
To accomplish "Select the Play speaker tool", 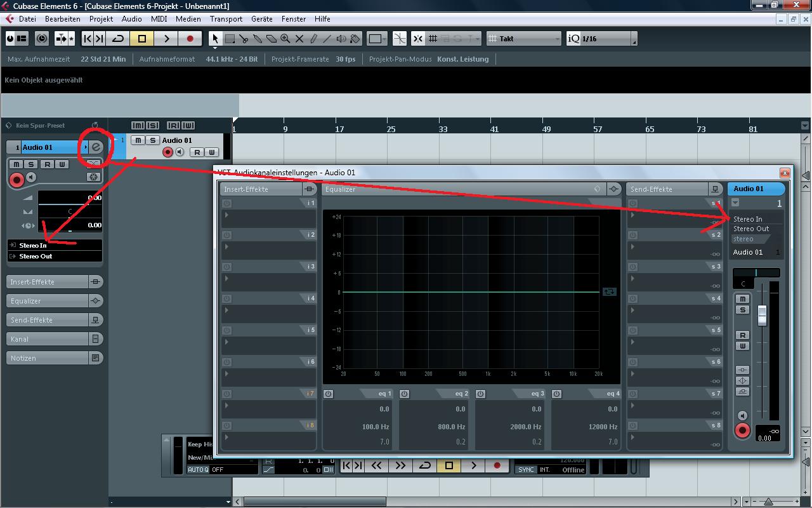I will click(x=341, y=39).
